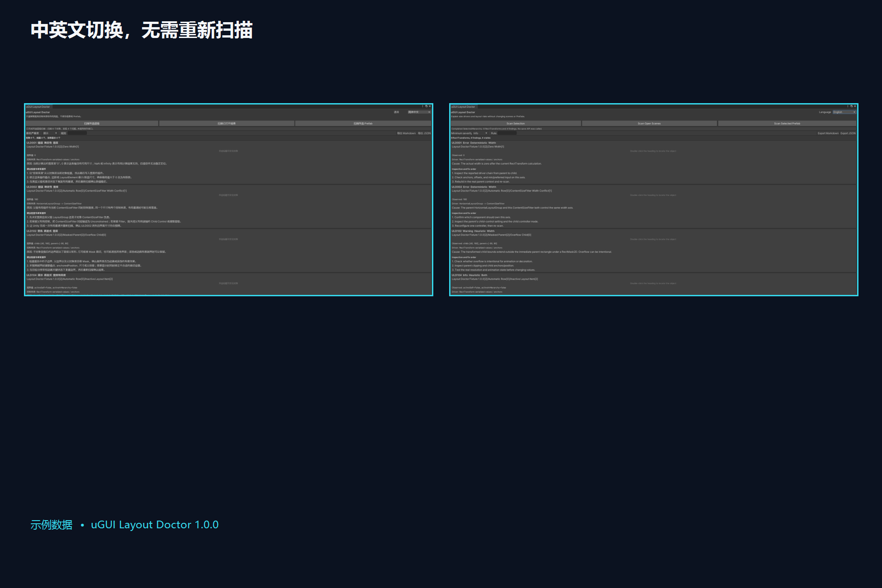The height and width of the screenshot is (588, 882).
Task: Click 导出 Markdown in the Chinese window
Action: [406, 133]
